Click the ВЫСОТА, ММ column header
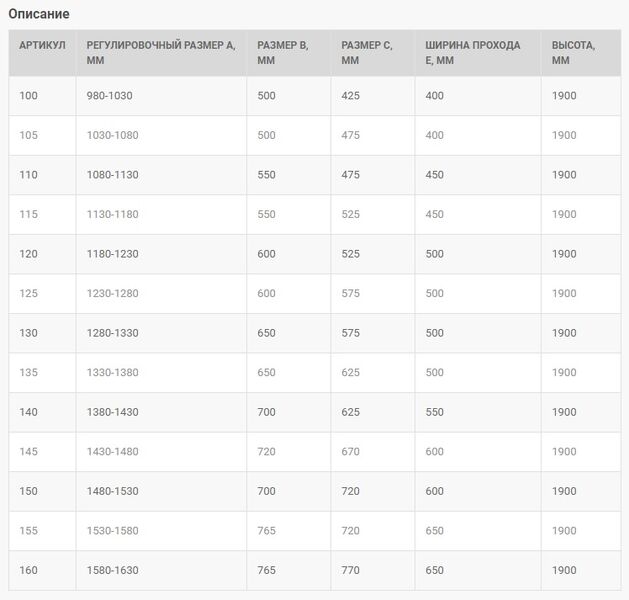Image resolution: width=629 pixels, height=600 pixels. (x=573, y=53)
